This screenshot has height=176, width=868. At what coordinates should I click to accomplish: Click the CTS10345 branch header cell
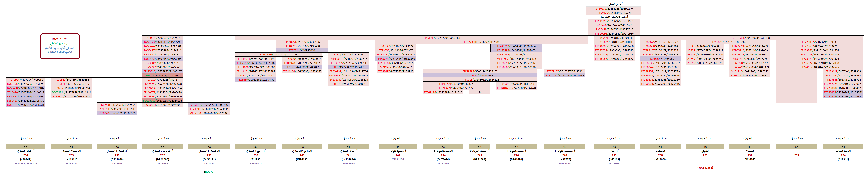click(x=751, y=38)
